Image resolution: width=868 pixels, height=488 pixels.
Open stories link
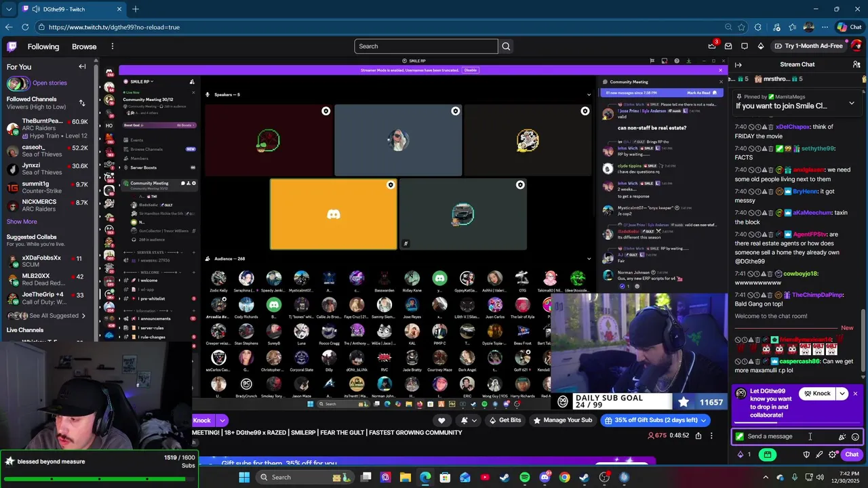point(50,83)
